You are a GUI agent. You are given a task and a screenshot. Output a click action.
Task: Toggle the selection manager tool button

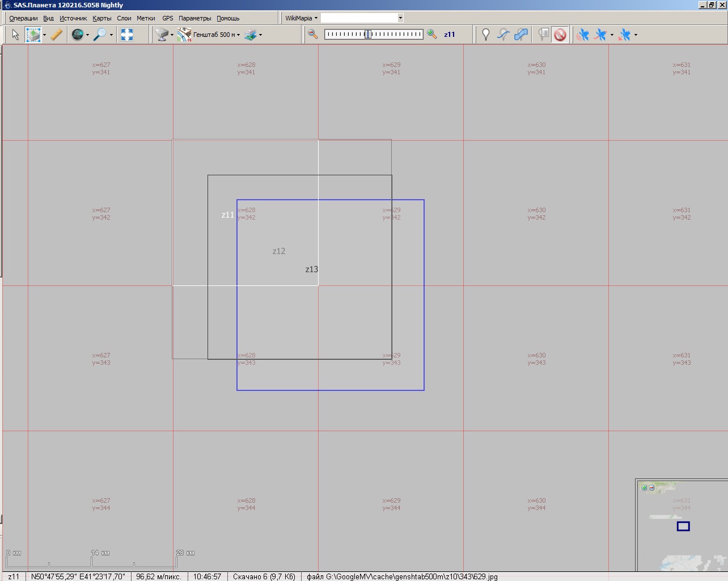point(33,35)
